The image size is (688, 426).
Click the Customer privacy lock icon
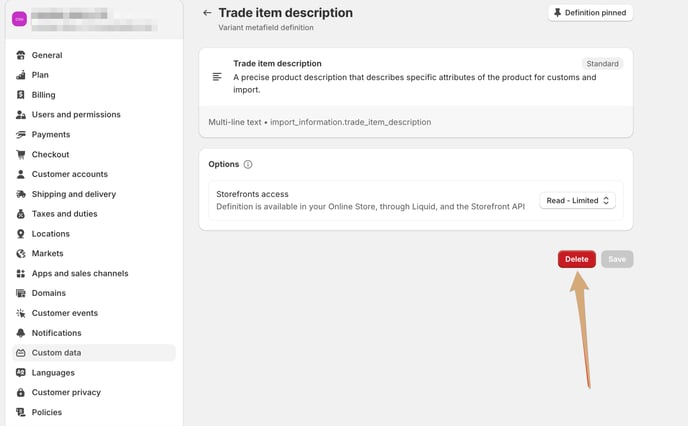coord(21,392)
